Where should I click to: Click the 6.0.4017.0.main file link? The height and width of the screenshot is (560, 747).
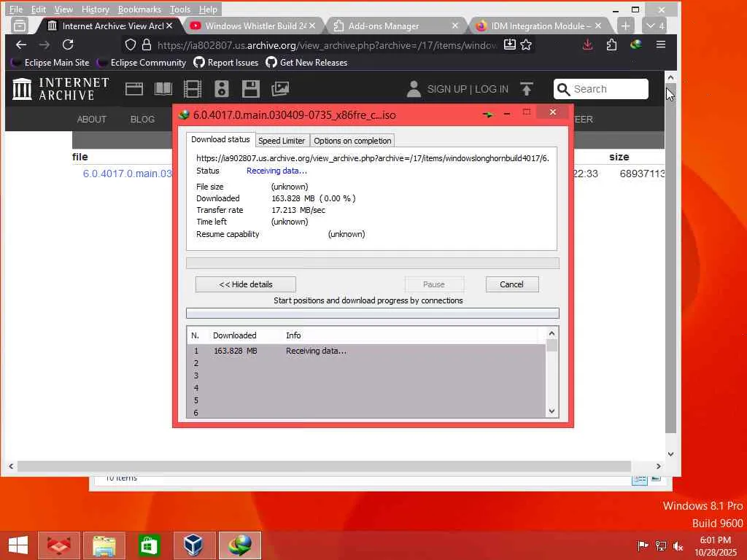[127, 174]
